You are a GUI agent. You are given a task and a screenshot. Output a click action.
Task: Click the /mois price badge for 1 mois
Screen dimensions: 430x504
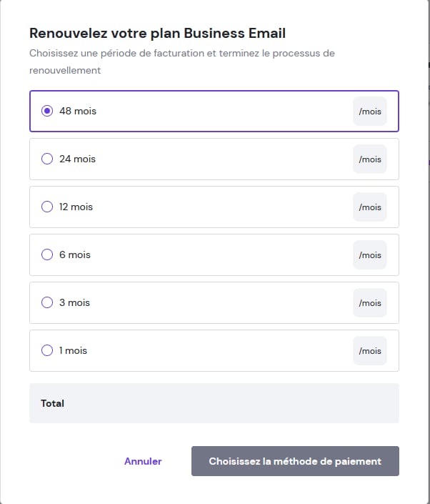(x=370, y=351)
